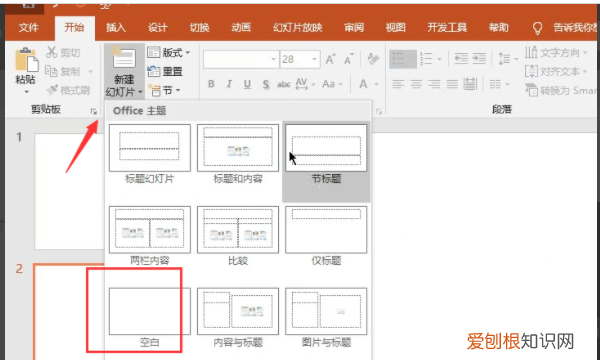Go to the 幻灯片放映 tab
This screenshot has width=600, height=360.
pyautogui.click(x=298, y=28)
